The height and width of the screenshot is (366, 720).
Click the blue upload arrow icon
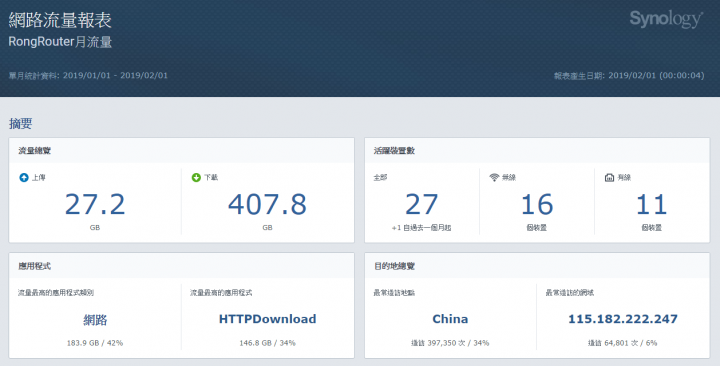point(24,177)
